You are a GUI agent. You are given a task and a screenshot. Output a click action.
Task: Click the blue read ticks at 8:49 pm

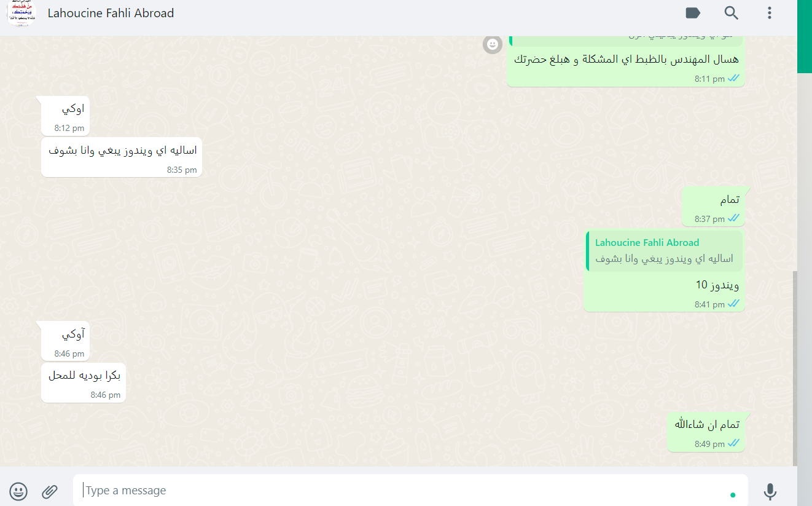(733, 443)
